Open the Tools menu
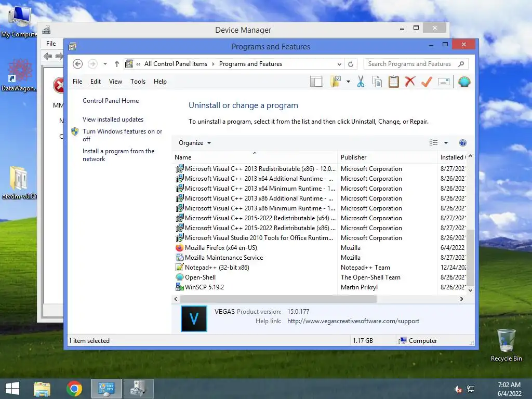 138,82
